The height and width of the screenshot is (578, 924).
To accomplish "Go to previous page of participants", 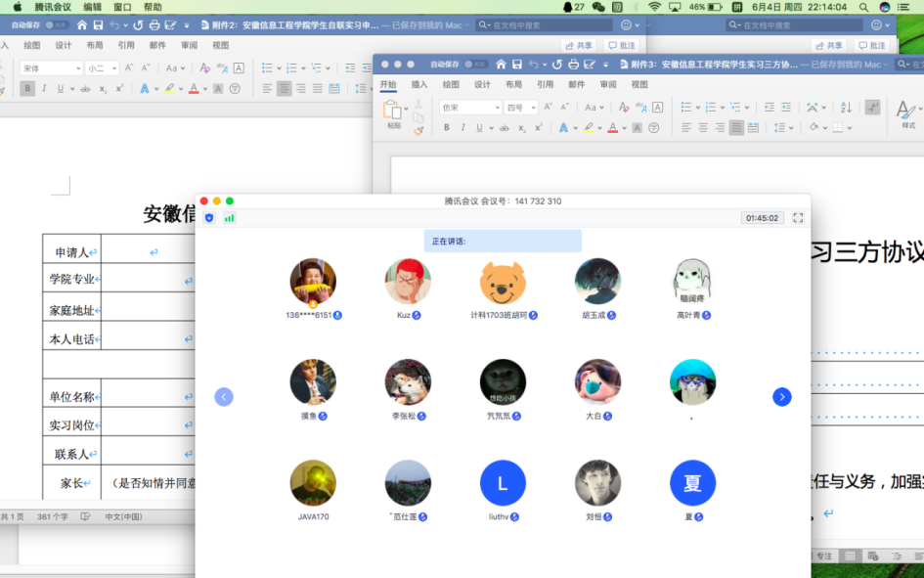I will (224, 396).
